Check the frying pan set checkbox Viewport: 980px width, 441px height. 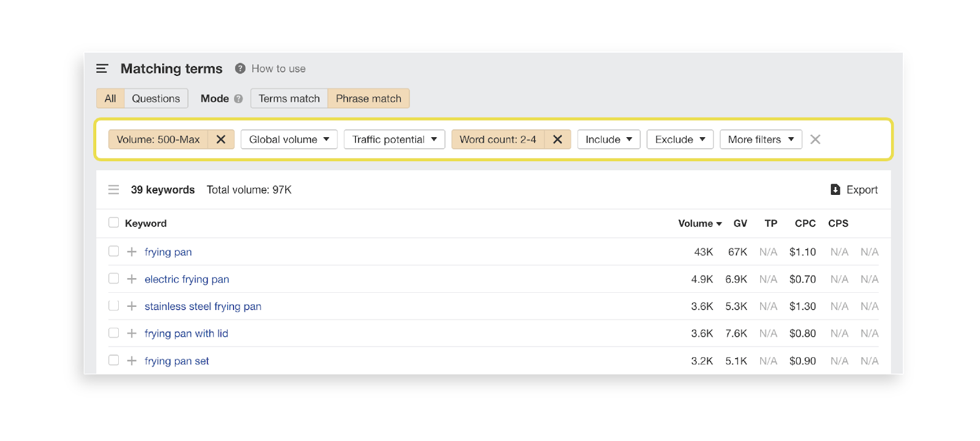tap(113, 360)
